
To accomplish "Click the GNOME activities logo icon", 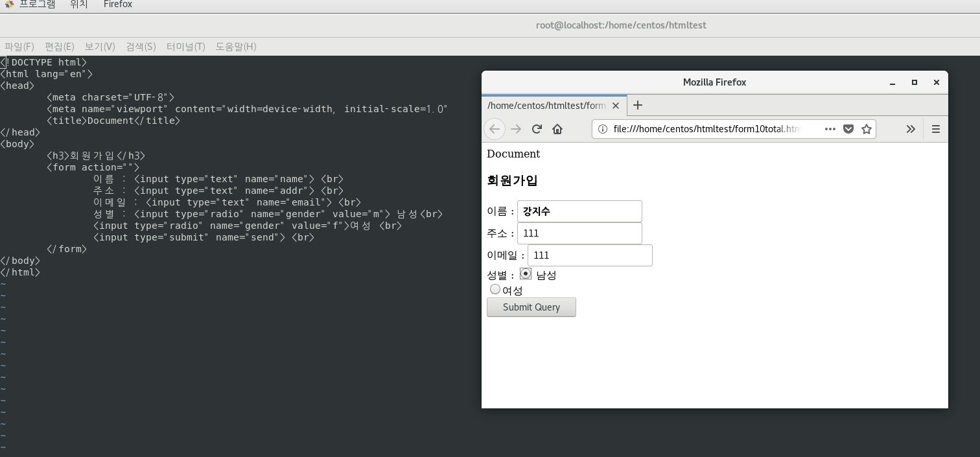I will tap(9, 4).
